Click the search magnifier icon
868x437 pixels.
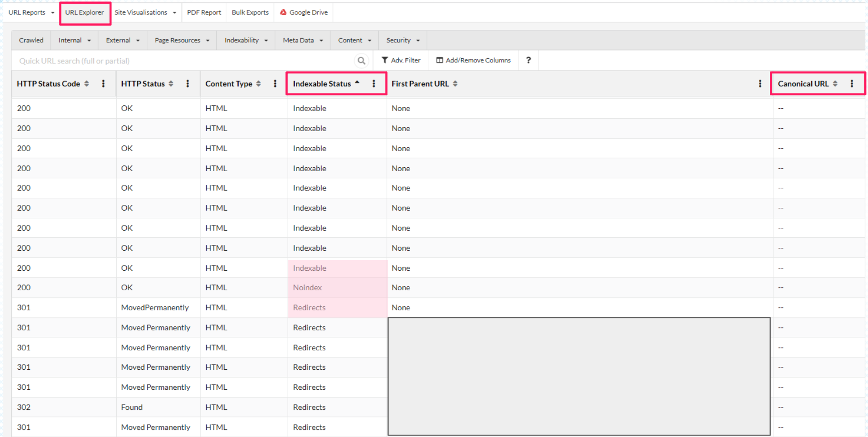(x=361, y=61)
